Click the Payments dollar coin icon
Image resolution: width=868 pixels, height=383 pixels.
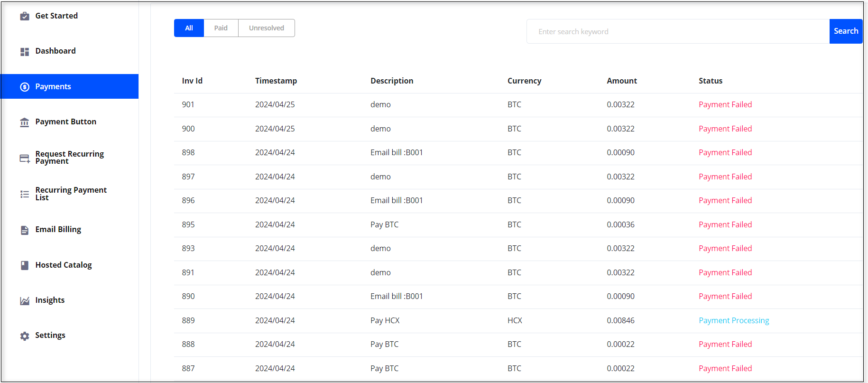(x=25, y=87)
